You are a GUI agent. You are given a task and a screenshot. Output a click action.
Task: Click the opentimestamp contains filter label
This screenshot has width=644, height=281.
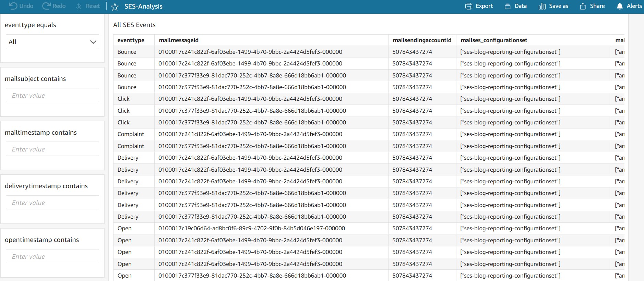click(42, 240)
